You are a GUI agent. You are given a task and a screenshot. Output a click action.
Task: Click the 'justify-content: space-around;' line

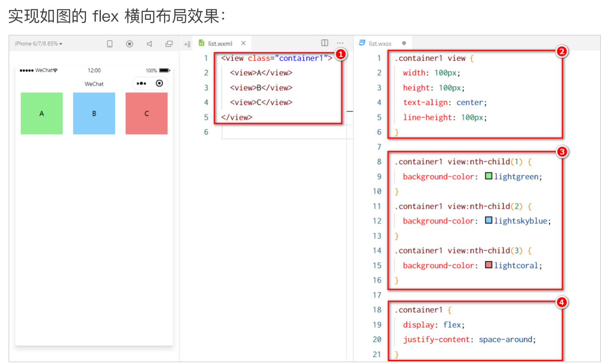469,339
